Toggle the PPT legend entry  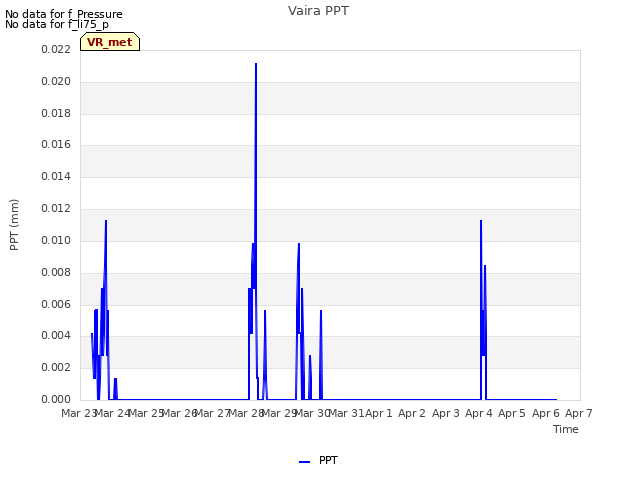pyautogui.click(x=318, y=460)
